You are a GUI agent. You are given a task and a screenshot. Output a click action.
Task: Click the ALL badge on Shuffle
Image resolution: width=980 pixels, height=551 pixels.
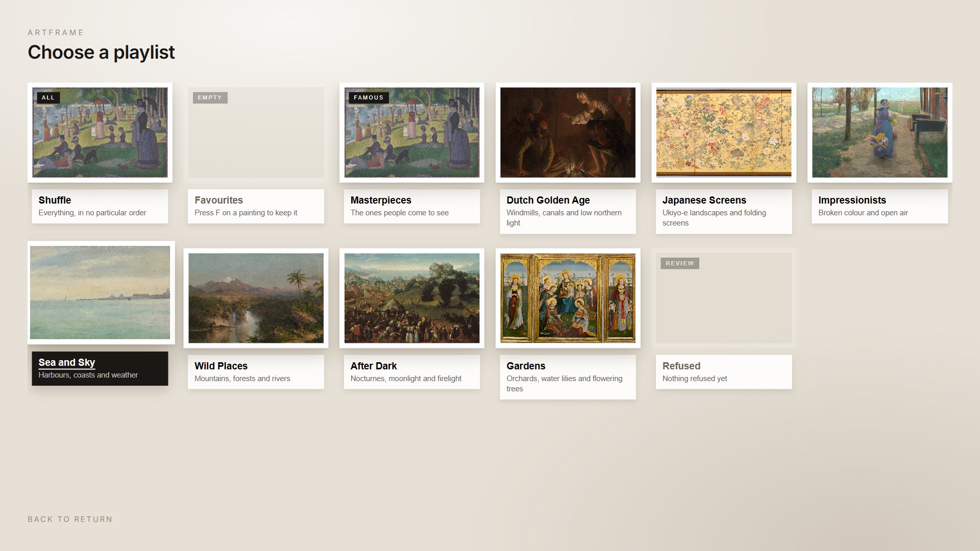click(x=48, y=97)
